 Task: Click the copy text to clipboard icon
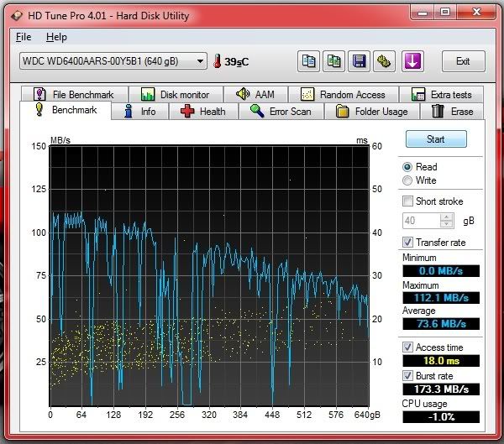[x=310, y=61]
